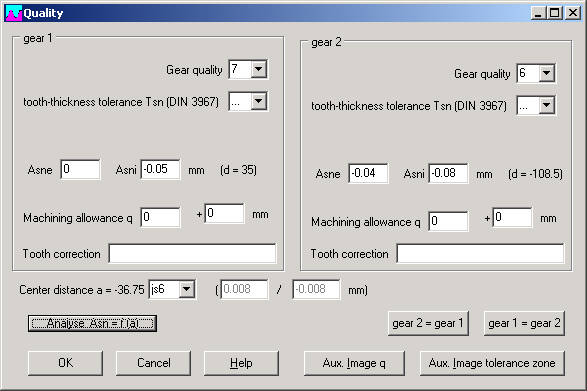The height and width of the screenshot is (391, 587).
Task: Confirm the dialog with OK
Action: click(65, 363)
